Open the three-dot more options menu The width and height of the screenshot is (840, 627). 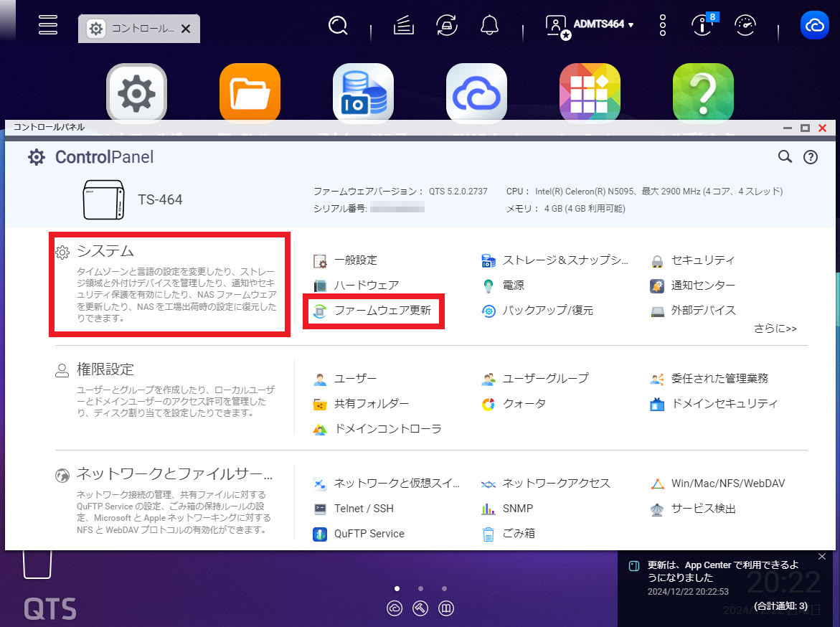click(x=663, y=25)
